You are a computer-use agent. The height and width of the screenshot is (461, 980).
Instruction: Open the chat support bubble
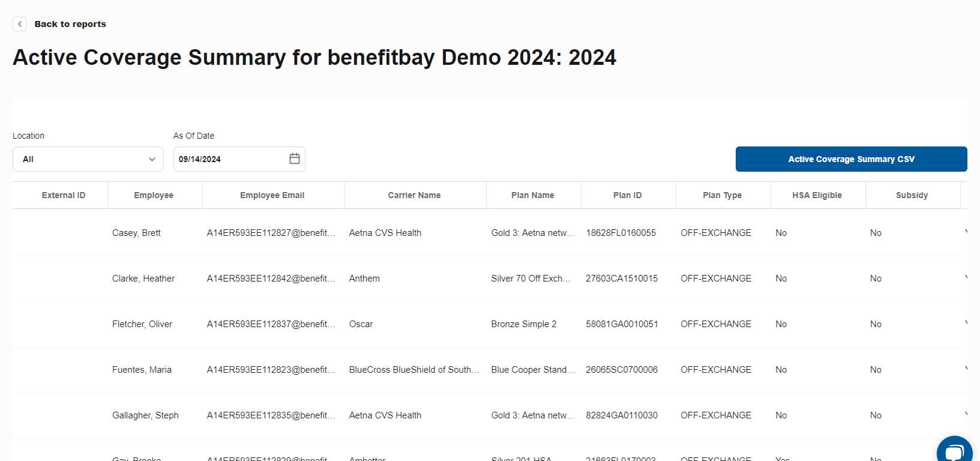pyautogui.click(x=954, y=451)
